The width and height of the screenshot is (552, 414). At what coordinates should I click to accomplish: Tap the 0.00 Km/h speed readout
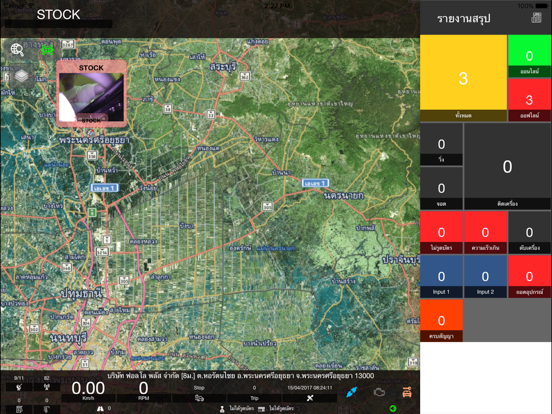coord(88,389)
